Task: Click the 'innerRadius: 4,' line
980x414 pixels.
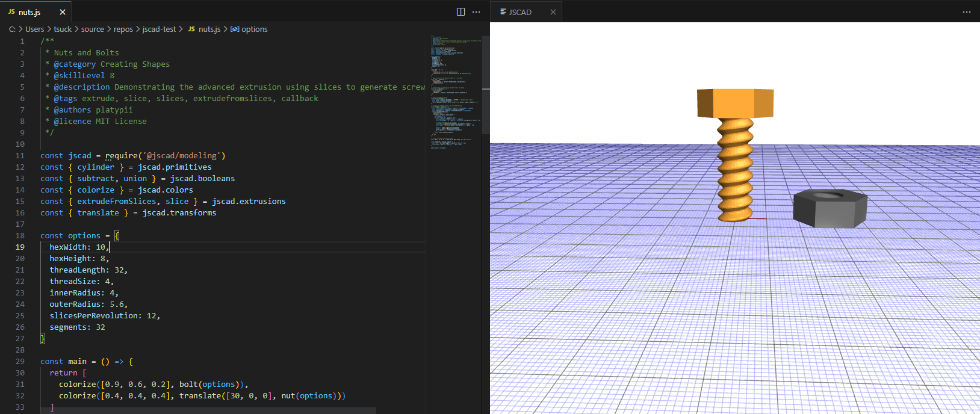Action: (x=84, y=292)
